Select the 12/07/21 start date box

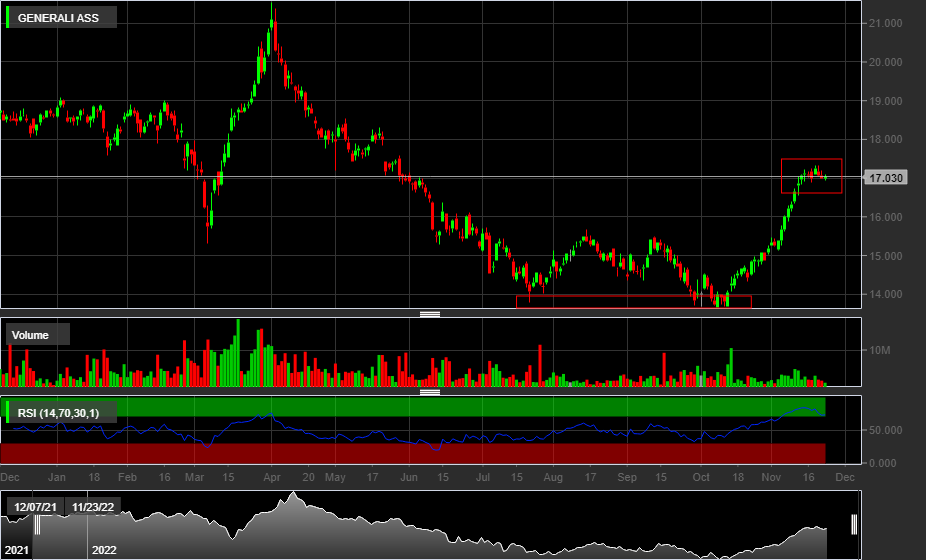coord(35,506)
